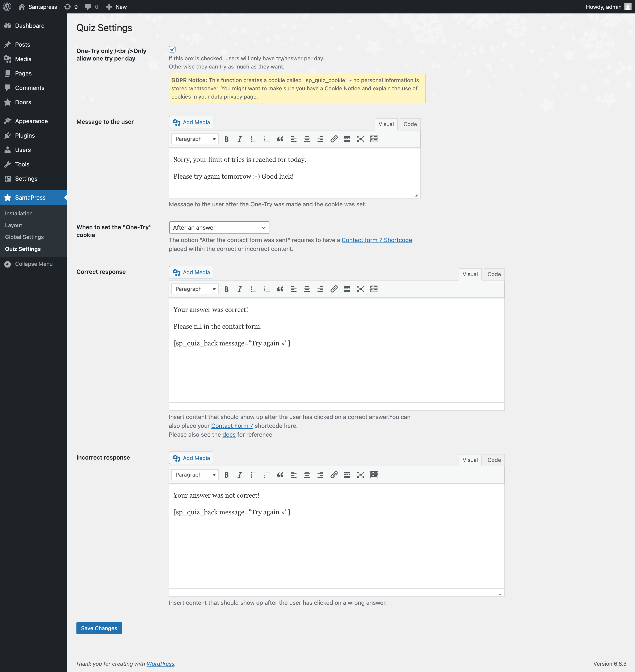Open Global Settings submenu item
The image size is (635, 672).
coord(24,237)
